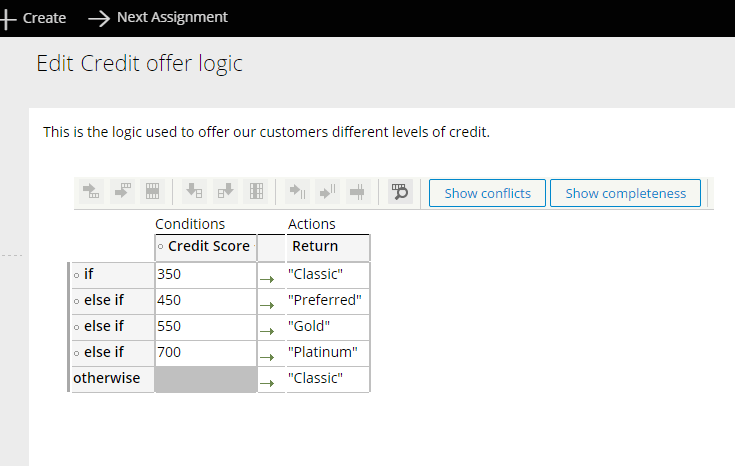The height and width of the screenshot is (466, 735).
Task: Click the green arrow in the 550 row
Action: point(267,331)
